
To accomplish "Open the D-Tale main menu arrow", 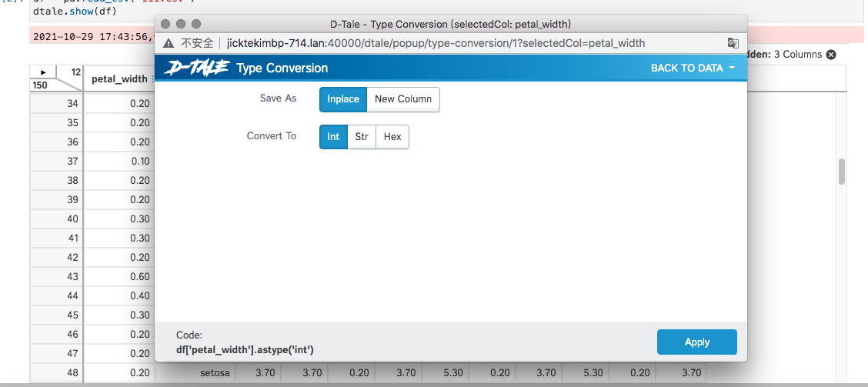I will tap(44, 72).
